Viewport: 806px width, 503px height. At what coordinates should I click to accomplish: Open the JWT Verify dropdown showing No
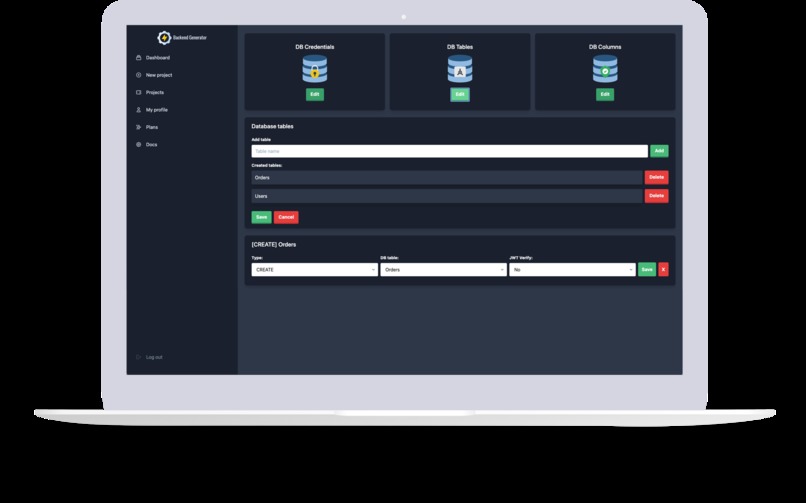(572, 270)
